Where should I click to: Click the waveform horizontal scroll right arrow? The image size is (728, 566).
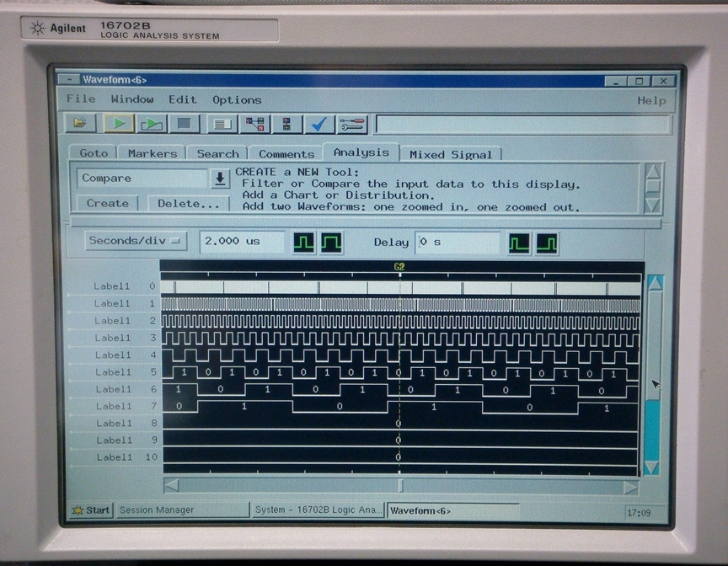(x=630, y=488)
